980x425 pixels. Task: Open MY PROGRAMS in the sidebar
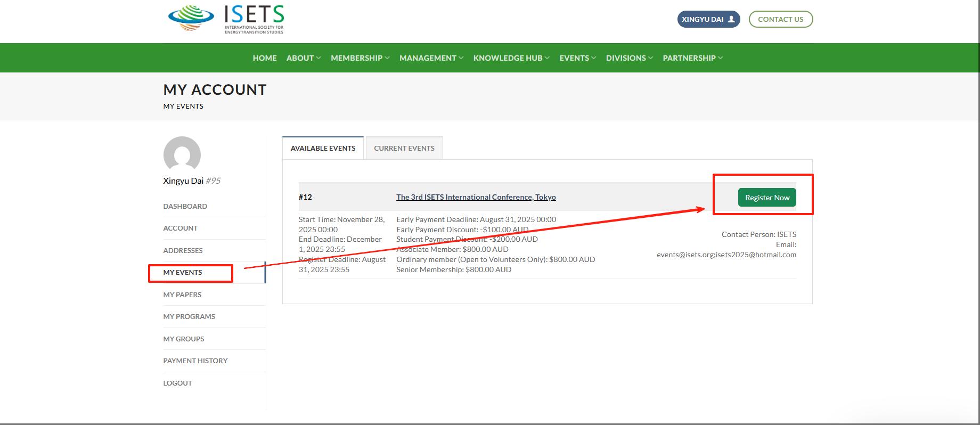[x=189, y=316]
